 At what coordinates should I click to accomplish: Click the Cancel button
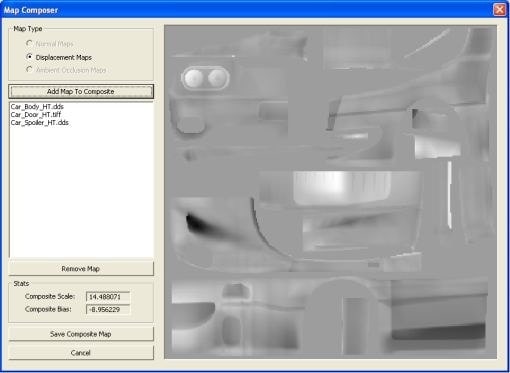pyautogui.click(x=81, y=353)
